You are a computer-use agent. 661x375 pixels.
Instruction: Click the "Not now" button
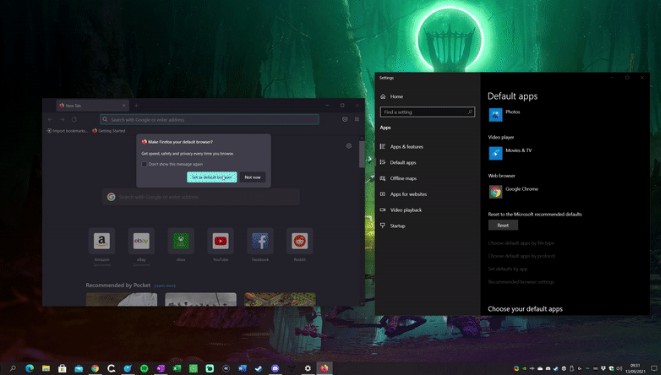[253, 177]
